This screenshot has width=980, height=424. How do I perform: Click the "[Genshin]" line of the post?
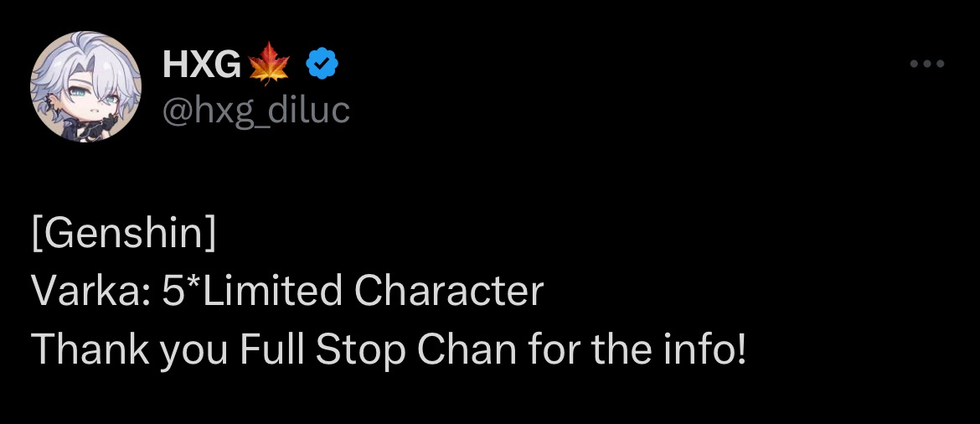(124, 234)
